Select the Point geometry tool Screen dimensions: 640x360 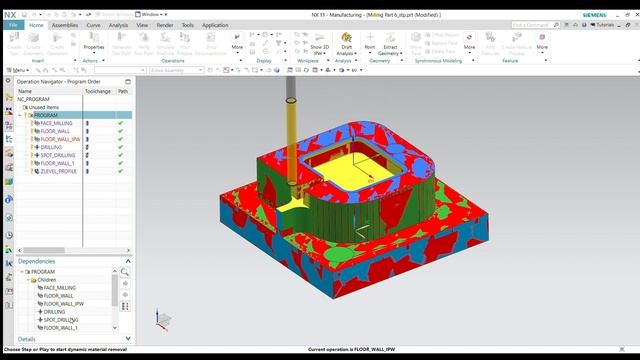pyautogui.click(x=370, y=41)
